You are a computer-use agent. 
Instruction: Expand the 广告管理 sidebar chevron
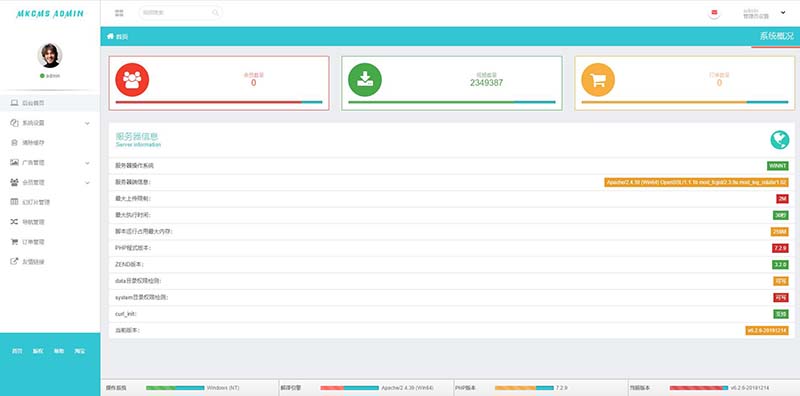(x=87, y=163)
